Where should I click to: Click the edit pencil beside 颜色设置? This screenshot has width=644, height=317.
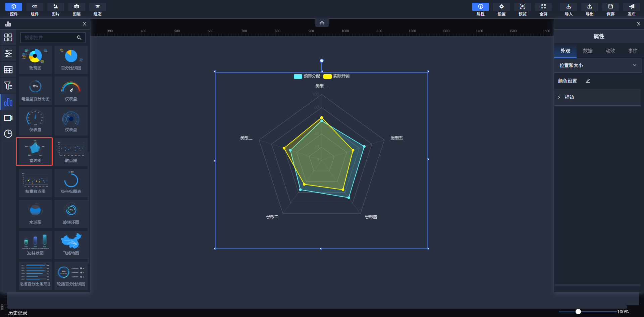(x=588, y=81)
